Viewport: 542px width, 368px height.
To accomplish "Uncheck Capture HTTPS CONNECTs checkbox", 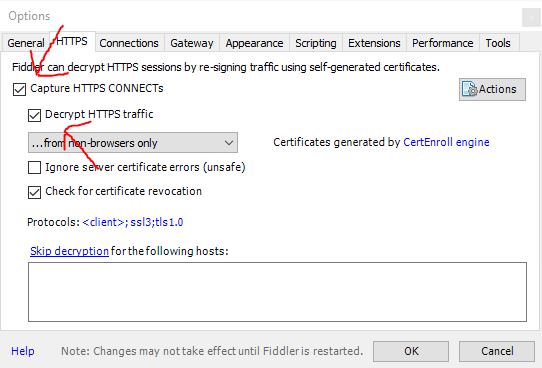I will tap(19, 89).
